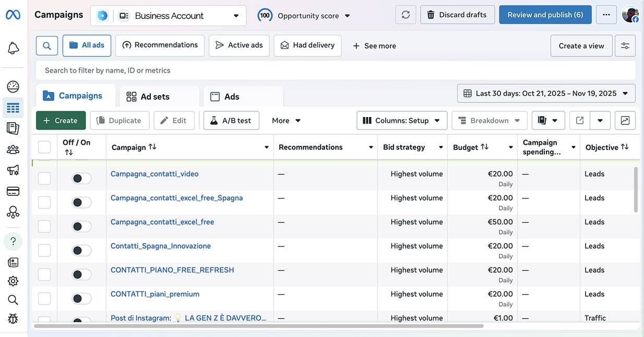Click the refresh icon in top bar
644x337 pixels.
[406, 15]
